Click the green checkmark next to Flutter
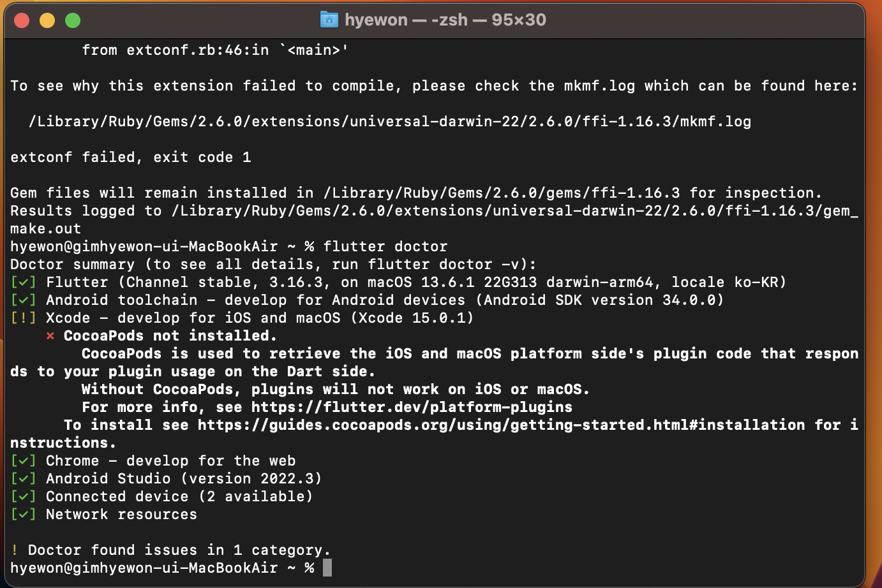The image size is (882, 588). coord(24,282)
